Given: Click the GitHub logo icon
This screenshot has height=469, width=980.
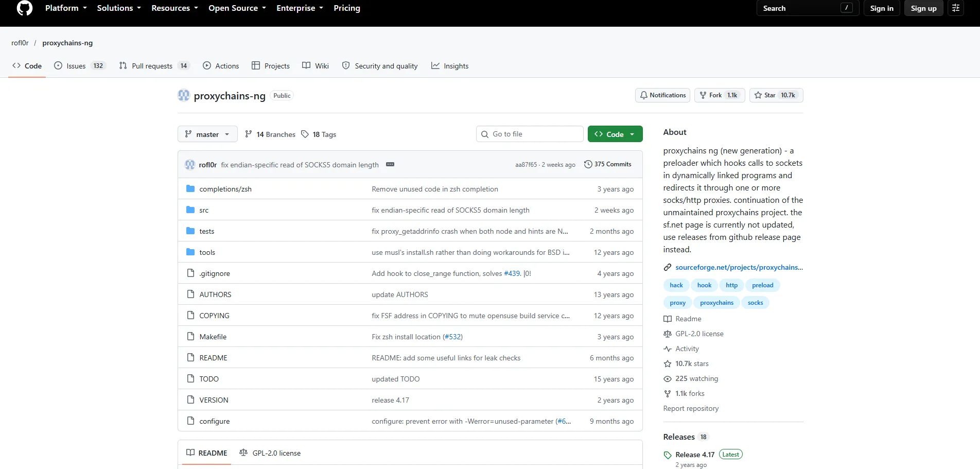Looking at the screenshot, I should (x=24, y=8).
